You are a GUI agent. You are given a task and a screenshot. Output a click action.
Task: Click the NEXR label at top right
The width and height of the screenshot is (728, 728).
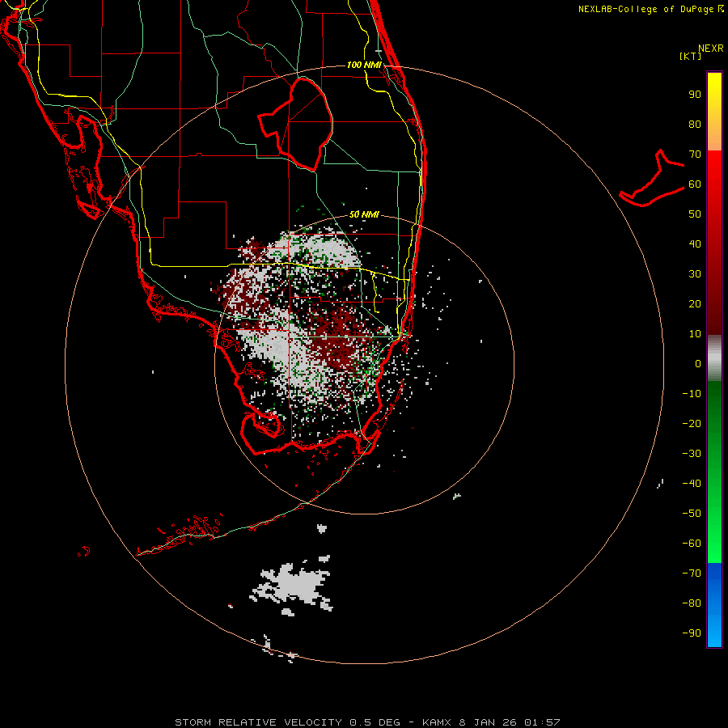710,49
